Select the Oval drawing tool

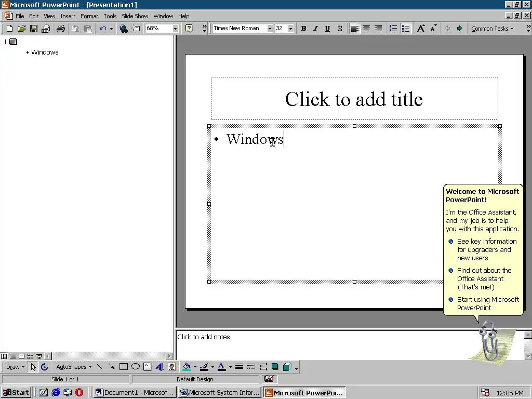[x=136, y=367]
